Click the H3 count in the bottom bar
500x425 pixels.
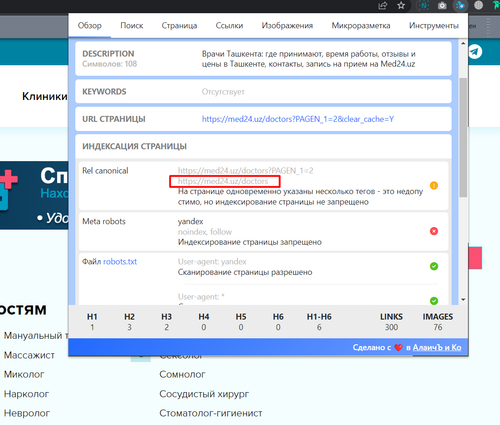[166, 322]
